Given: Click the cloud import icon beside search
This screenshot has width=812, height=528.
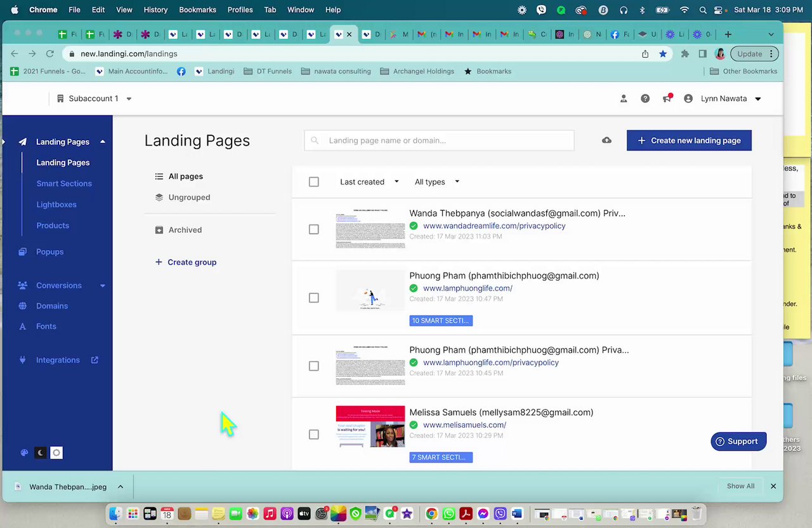Looking at the screenshot, I should [x=606, y=140].
